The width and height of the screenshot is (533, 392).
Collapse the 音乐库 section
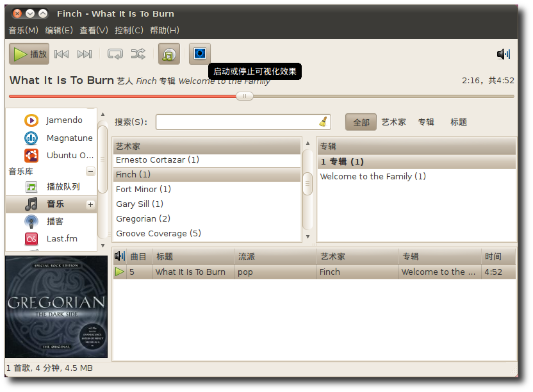click(90, 171)
